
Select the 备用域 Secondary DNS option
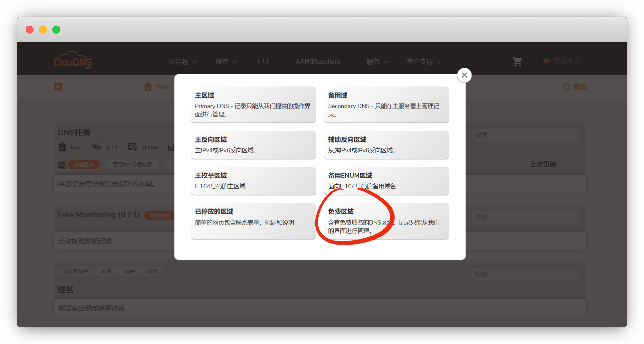(x=386, y=104)
